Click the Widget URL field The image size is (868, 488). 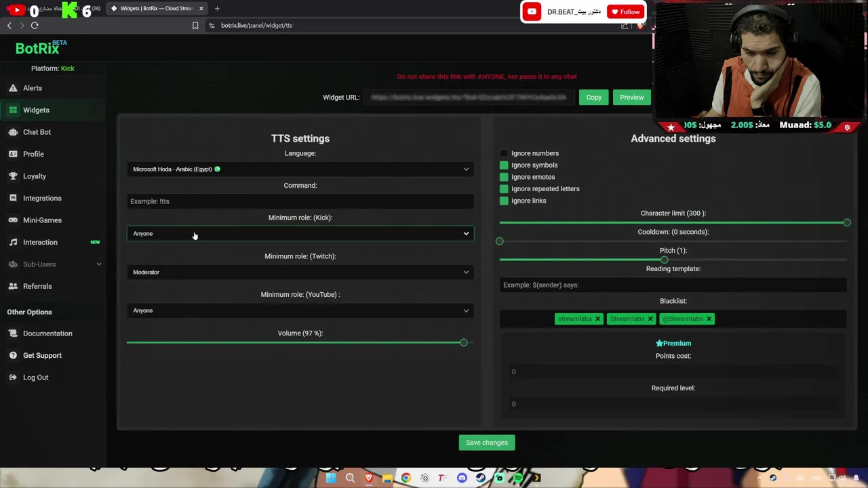tap(469, 98)
